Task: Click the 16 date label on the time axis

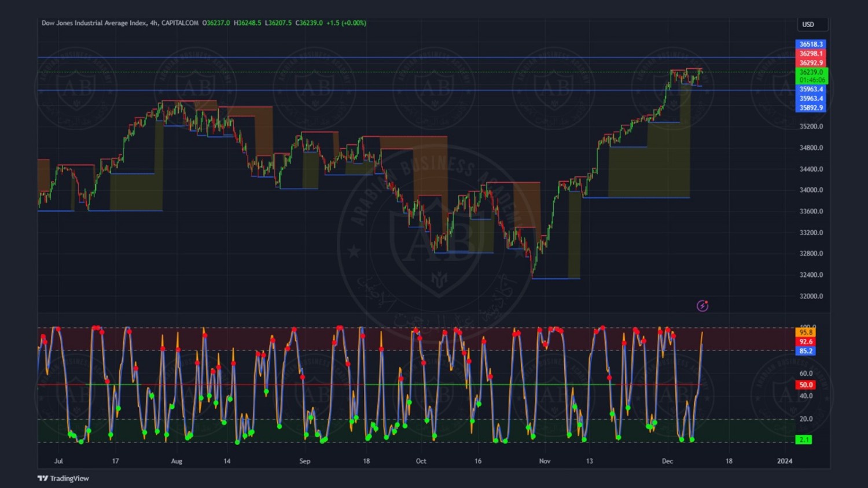Action: (x=478, y=461)
